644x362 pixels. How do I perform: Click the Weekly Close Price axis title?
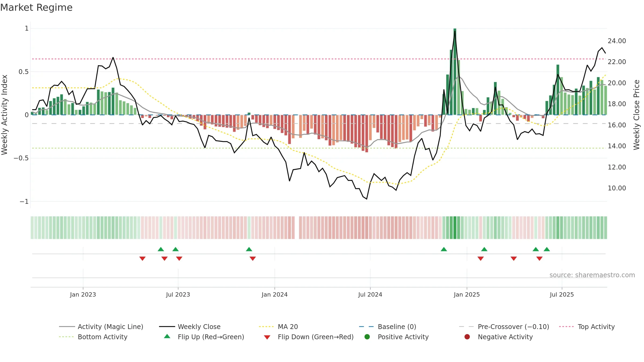pyautogui.click(x=636, y=115)
